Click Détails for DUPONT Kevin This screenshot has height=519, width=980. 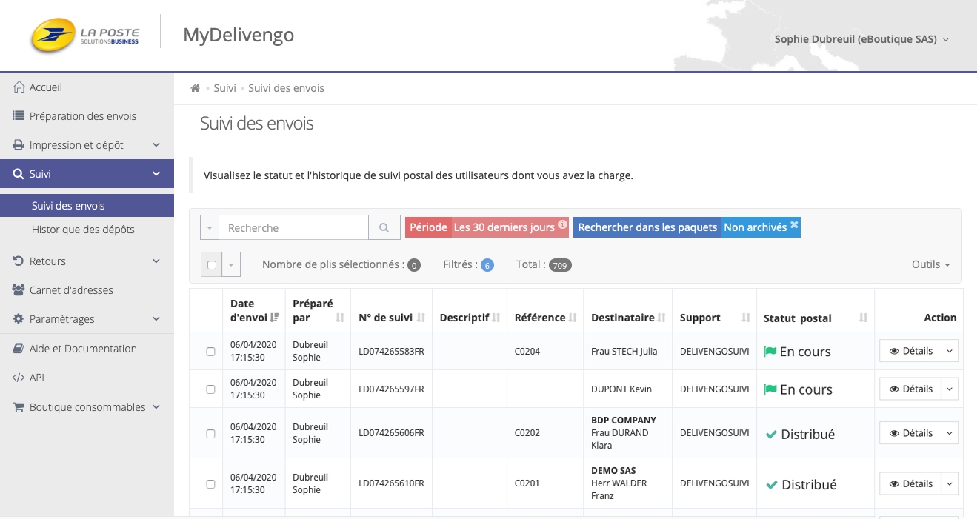[x=910, y=389]
